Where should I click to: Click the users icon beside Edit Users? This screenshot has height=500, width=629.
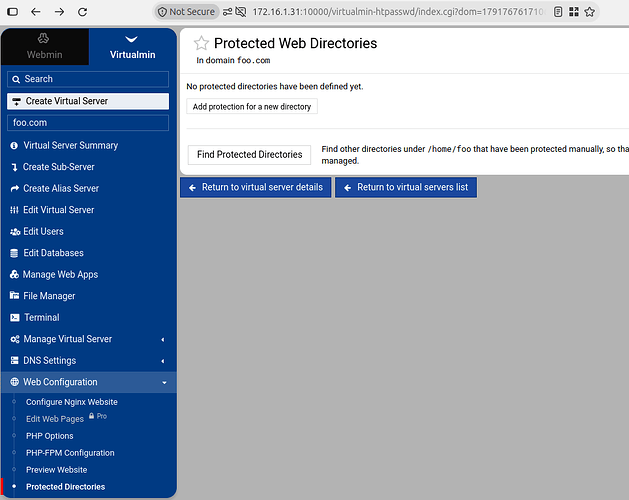coord(15,232)
